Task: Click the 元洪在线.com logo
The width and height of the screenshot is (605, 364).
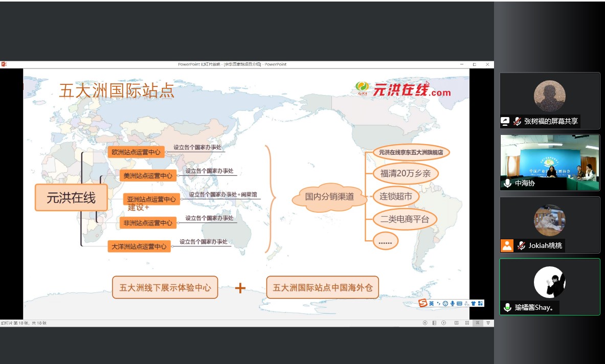Action: (403, 89)
